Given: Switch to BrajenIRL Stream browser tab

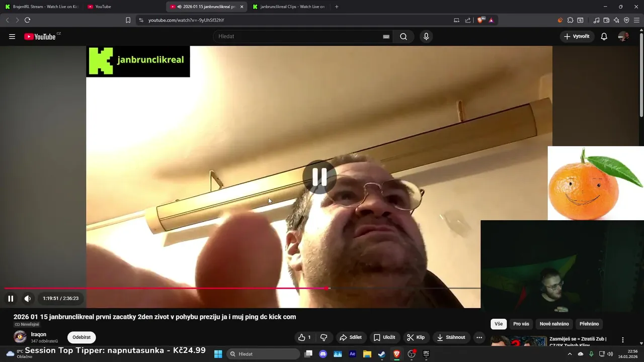Looking at the screenshot, I should pyautogui.click(x=42, y=7).
